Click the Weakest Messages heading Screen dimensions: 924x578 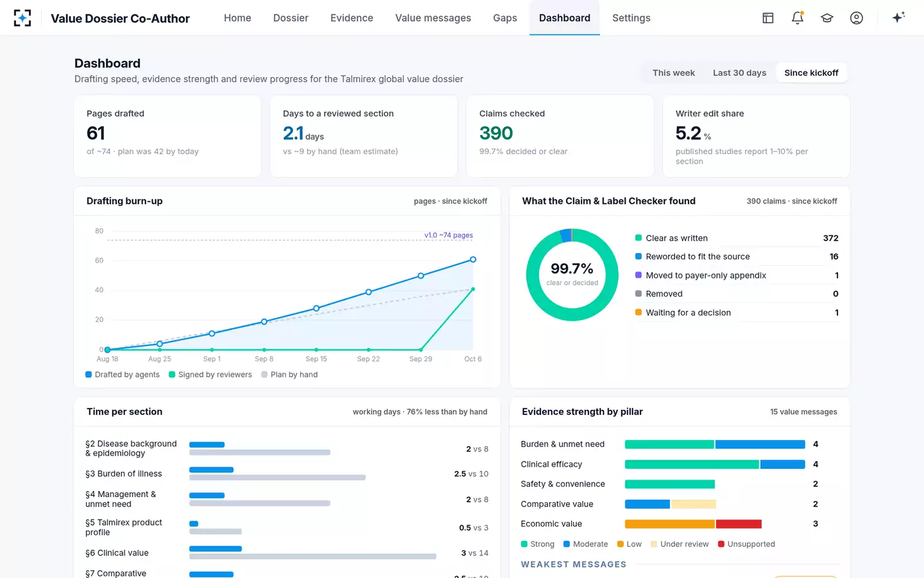pos(574,565)
